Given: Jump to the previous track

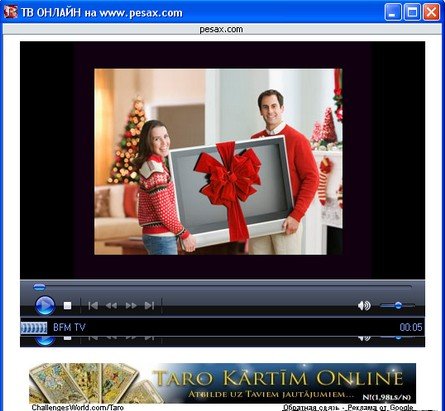Looking at the screenshot, I should pos(93,305).
